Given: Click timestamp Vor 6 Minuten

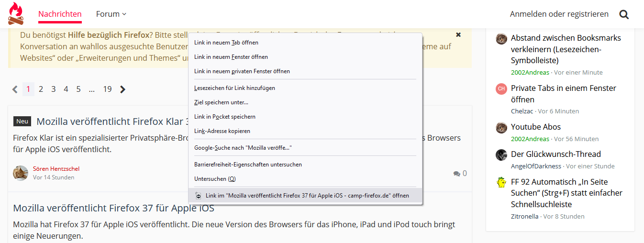Looking at the screenshot, I should (558, 111).
